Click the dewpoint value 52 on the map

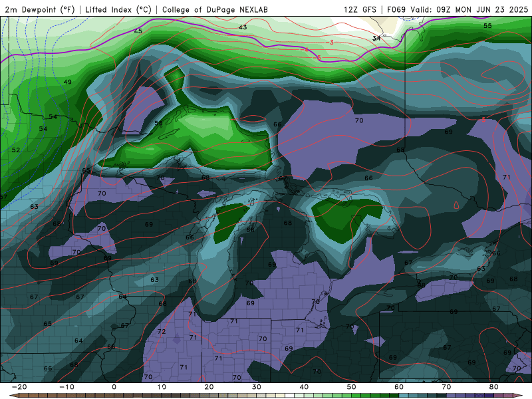pyautogui.click(x=15, y=150)
